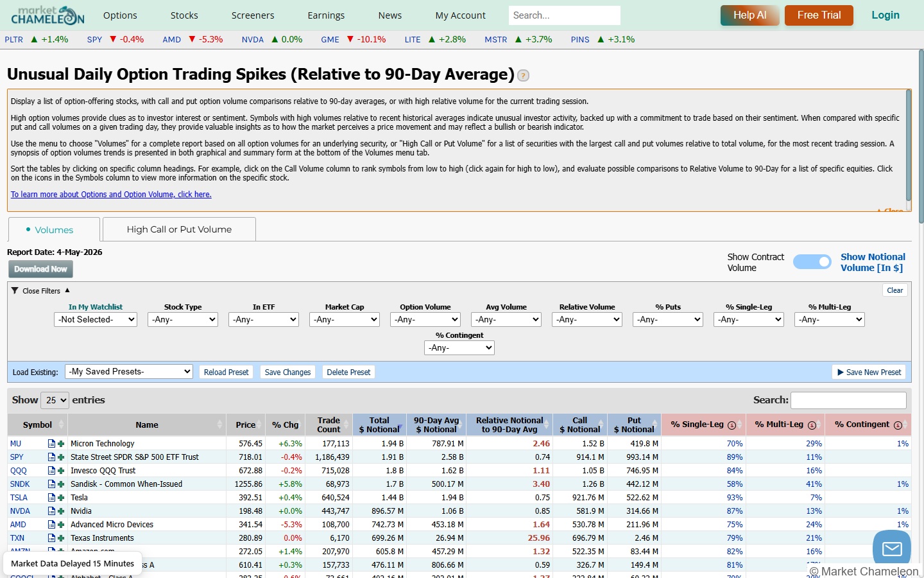Open the report page icon for MU
The width and height of the screenshot is (924, 578).
pos(51,444)
